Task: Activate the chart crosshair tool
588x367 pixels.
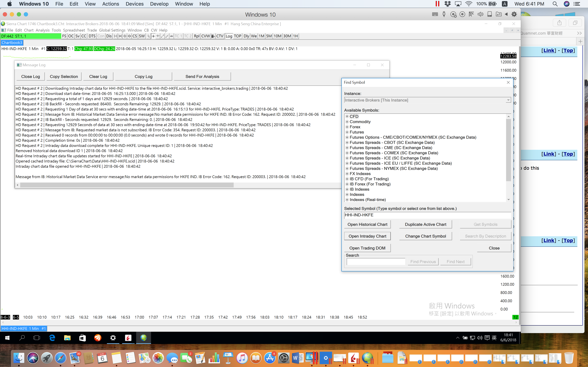Action: pyautogui.click(x=153, y=36)
